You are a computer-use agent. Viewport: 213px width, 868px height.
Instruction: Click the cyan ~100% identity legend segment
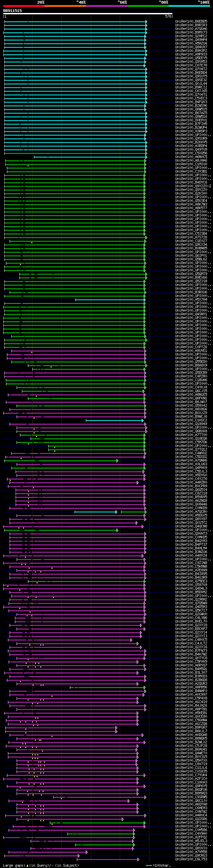tap(189, 6)
